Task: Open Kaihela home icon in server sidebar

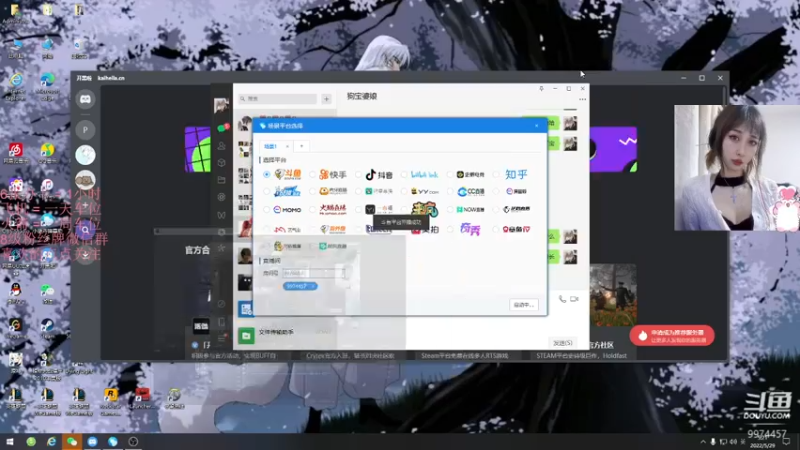Action: click(x=85, y=99)
